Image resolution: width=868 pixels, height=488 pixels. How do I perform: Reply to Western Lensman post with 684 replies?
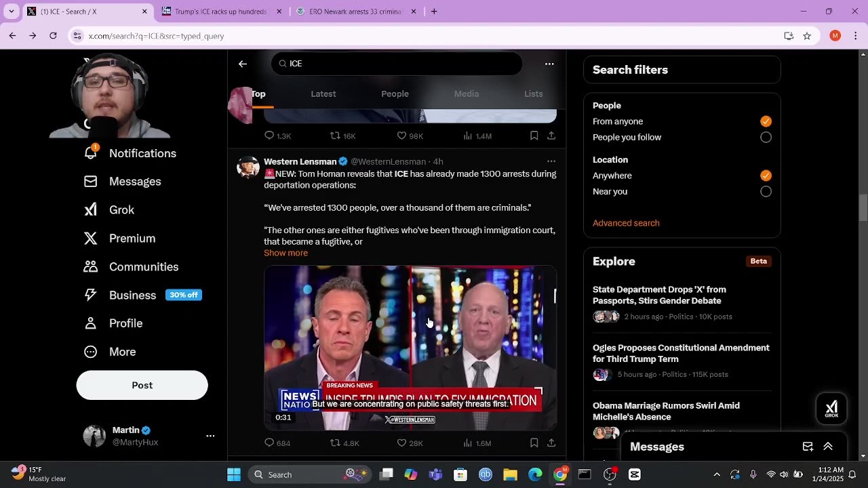(x=277, y=443)
